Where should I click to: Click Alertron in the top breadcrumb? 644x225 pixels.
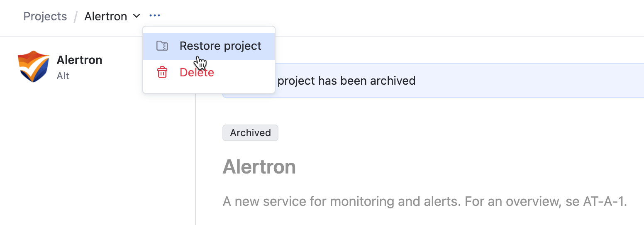point(105,17)
